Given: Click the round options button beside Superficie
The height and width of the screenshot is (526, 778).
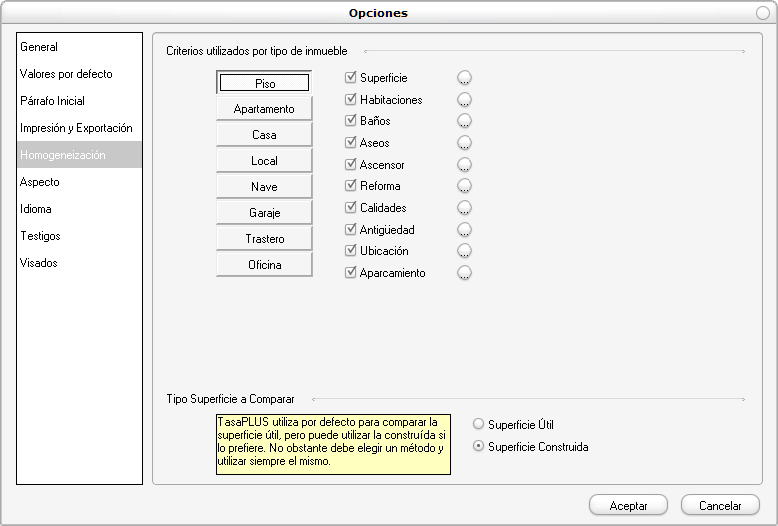Looking at the screenshot, I should pos(464,78).
